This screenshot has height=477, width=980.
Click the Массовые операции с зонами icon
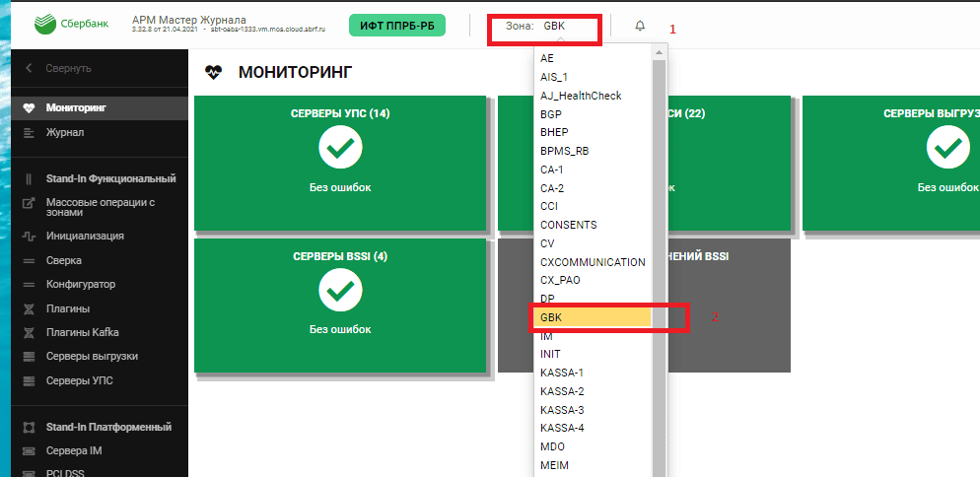click(29, 204)
